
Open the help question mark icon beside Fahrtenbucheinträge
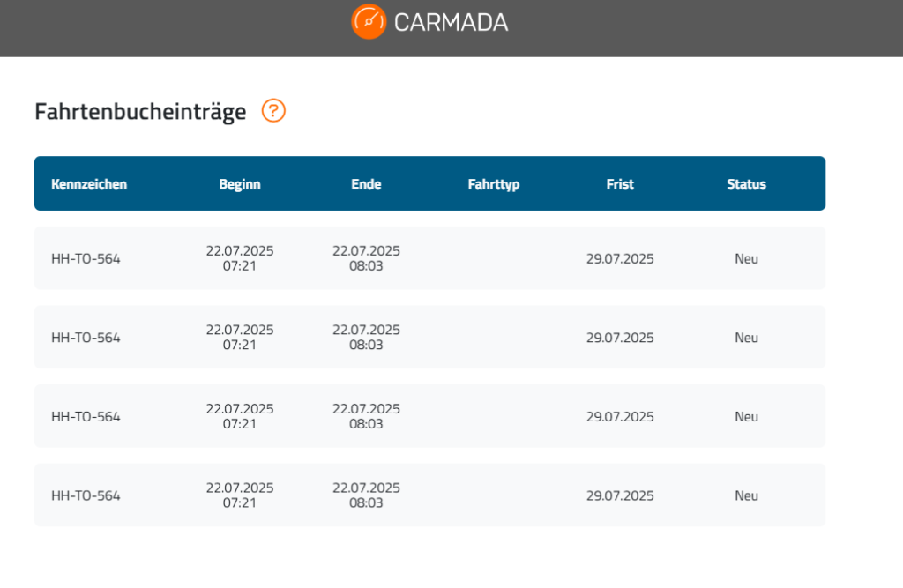[x=273, y=110]
